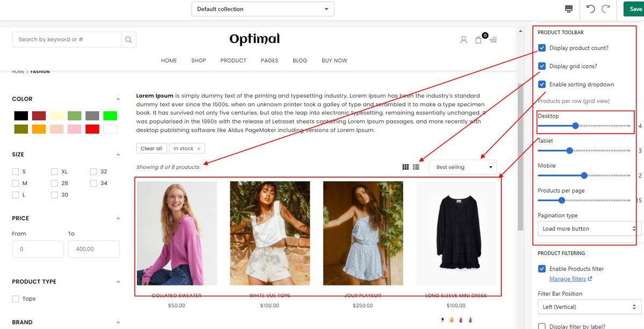Open the user account icon
644x329 pixels.
[x=464, y=40]
